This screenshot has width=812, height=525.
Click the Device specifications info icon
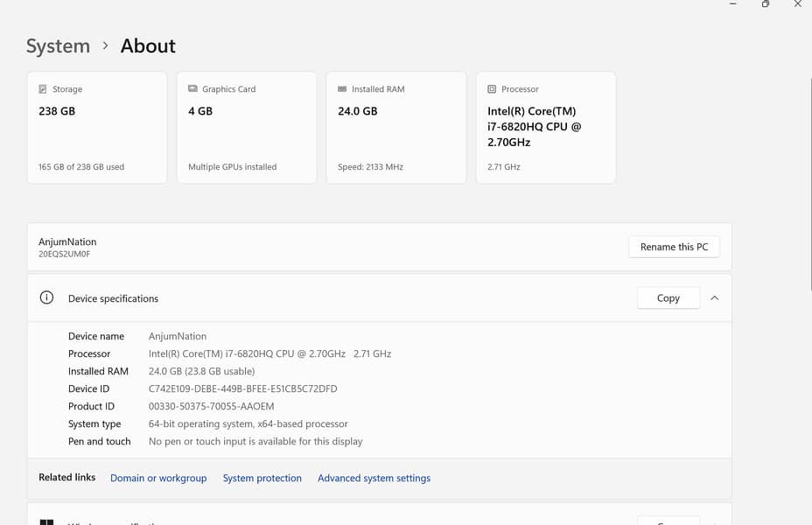46,297
